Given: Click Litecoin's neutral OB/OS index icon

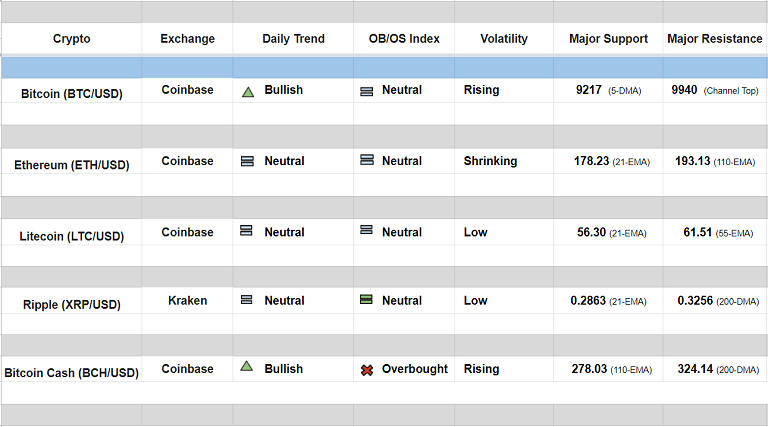Looking at the screenshot, I should 366,231.
